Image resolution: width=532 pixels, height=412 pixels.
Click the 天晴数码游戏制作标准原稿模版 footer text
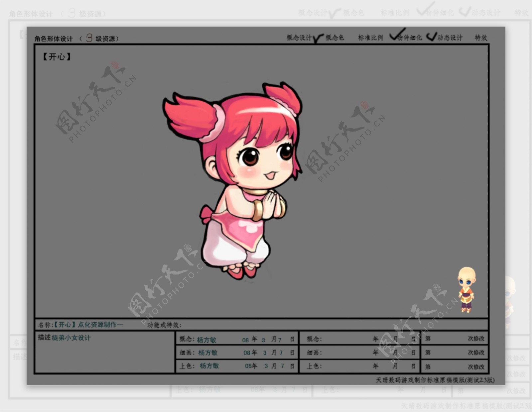pos(435,380)
